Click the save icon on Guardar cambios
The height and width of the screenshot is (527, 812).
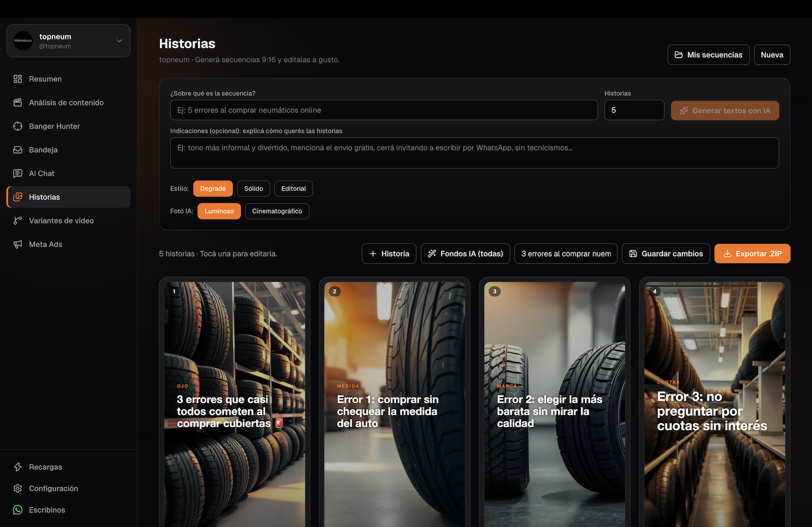click(633, 254)
